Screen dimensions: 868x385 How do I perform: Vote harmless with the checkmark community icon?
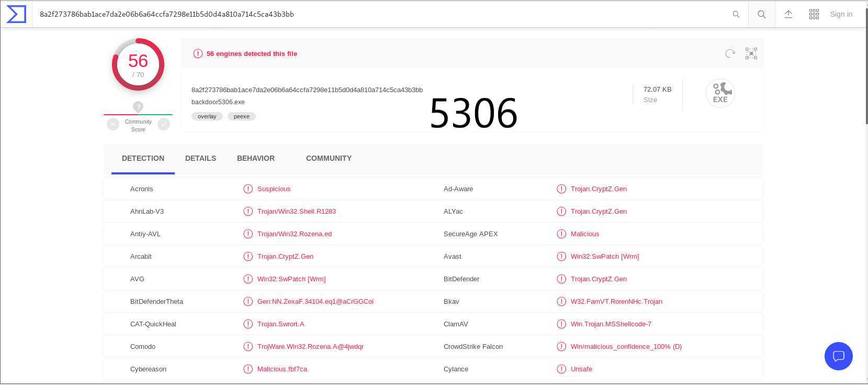coord(164,124)
